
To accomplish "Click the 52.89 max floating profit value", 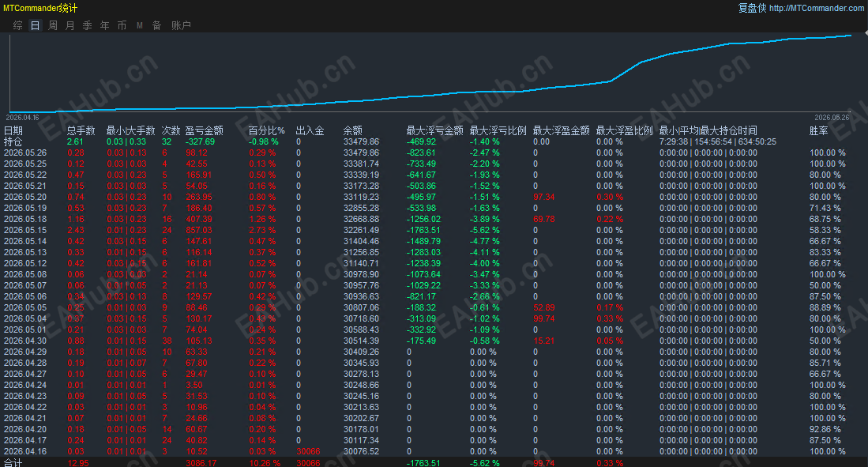I will [544, 308].
